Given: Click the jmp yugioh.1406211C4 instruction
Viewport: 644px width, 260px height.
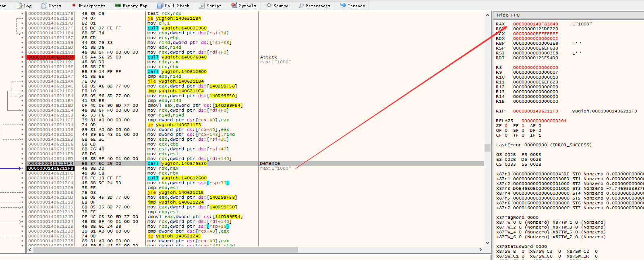Looking at the screenshot, I should point(176,91).
